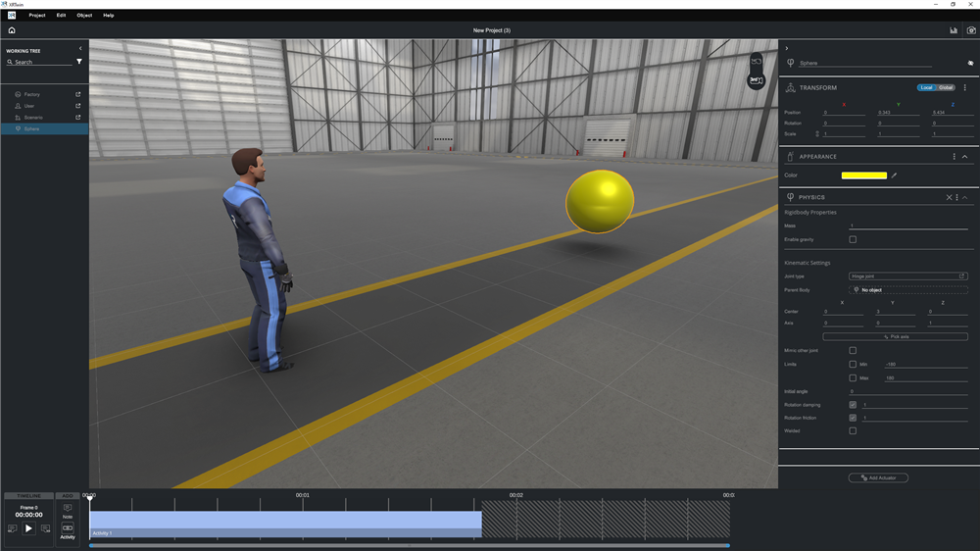Open the Object menu
This screenshot has width=980, height=551.
pos(84,16)
